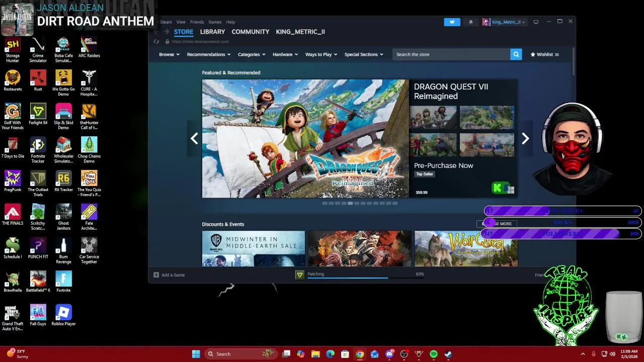Image resolution: width=644 pixels, height=362 pixels.
Task: Open the King_Metric_II account dropdown
Action: pos(504,22)
